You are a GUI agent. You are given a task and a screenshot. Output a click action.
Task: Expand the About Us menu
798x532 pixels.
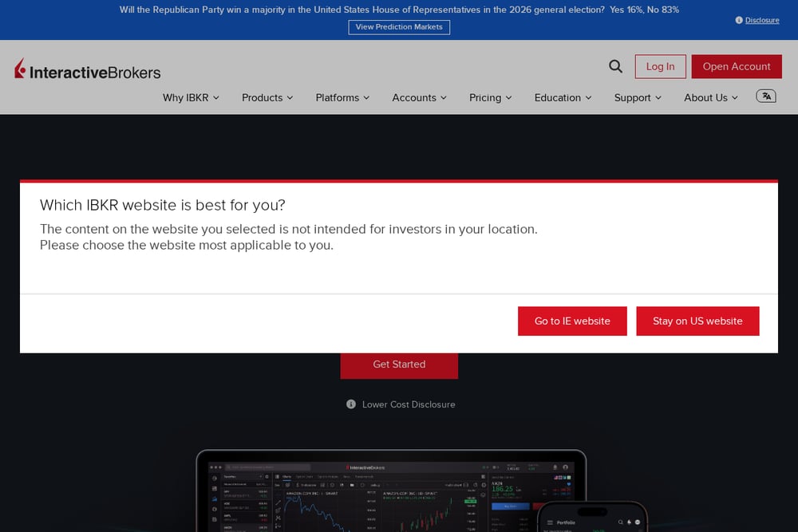[711, 97]
